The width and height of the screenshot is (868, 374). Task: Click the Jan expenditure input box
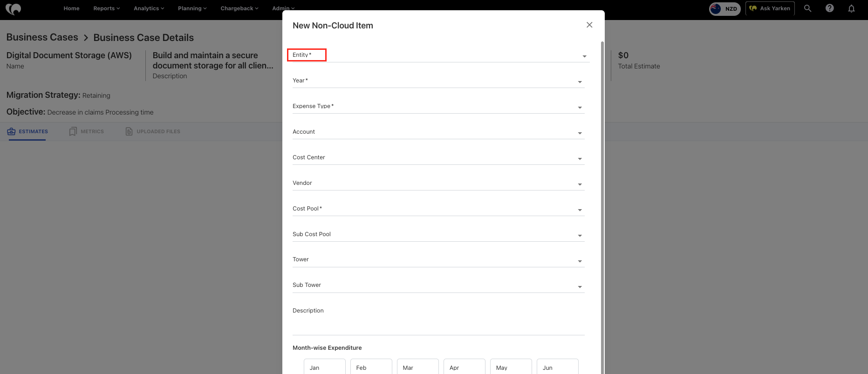[324, 367]
